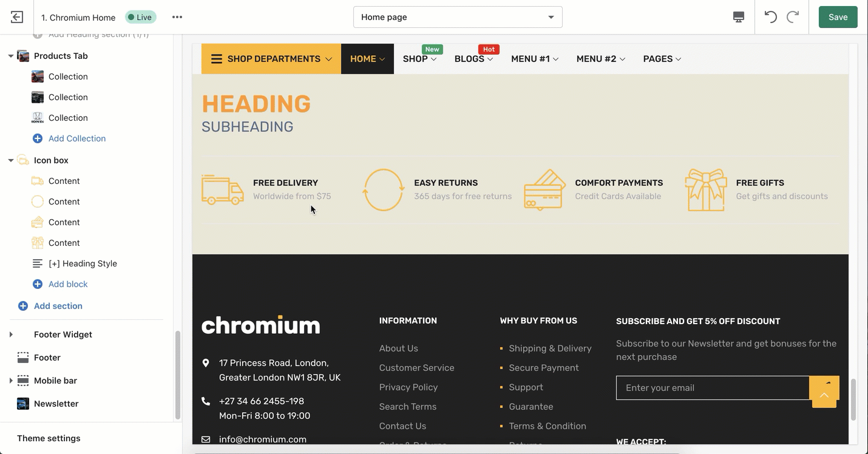868x454 pixels.
Task: Click the plus icon beside Add Collection
Action: pyautogui.click(x=38, y=138)
